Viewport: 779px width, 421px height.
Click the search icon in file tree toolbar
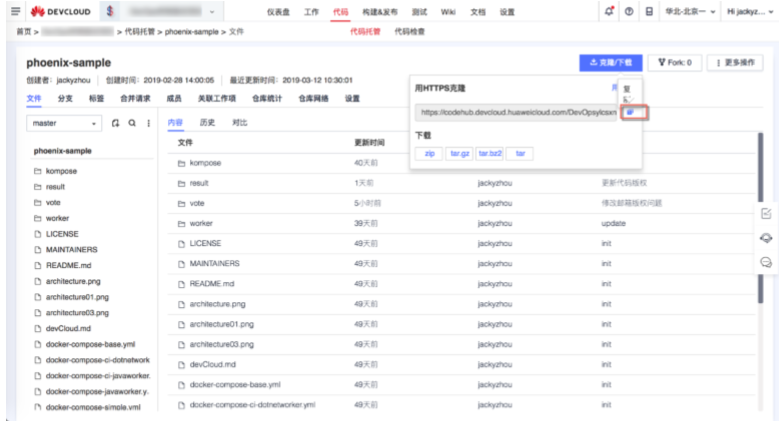coord(132,123)
